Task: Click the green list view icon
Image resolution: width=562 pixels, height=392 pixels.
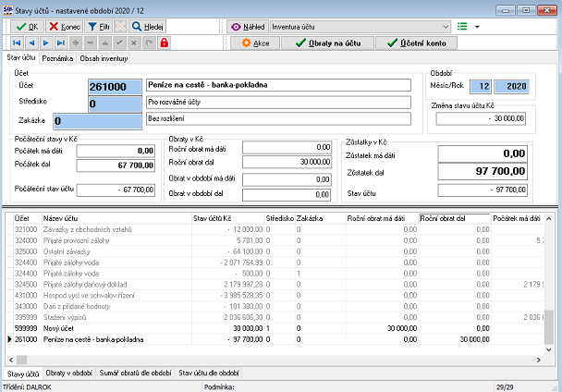Action: pos(462,27)
